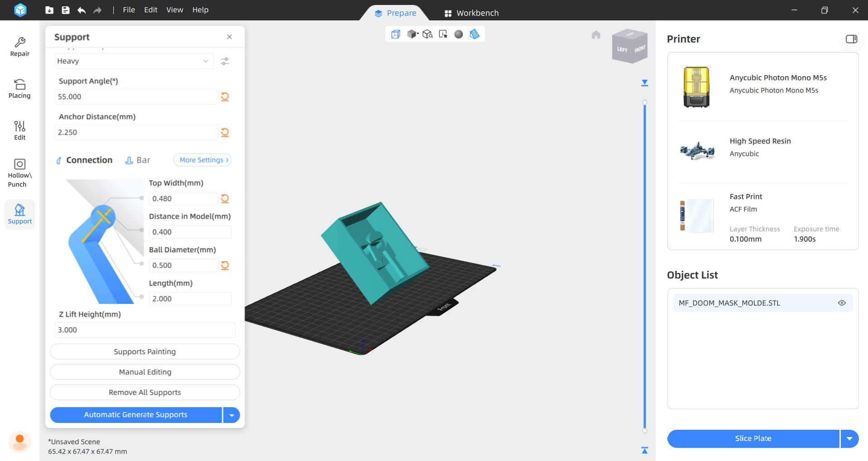
Task: Open the Placing tool
Action: pyautogui.click(x=20, y=89)
